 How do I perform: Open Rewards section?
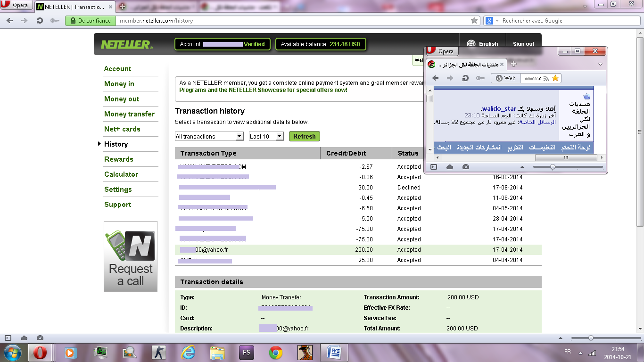119,159
